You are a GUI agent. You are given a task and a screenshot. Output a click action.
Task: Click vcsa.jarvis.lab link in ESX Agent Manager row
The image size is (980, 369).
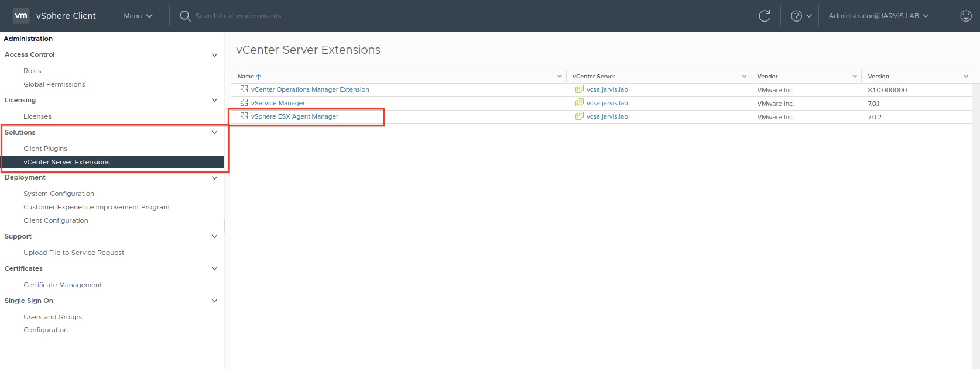(607, 116)
